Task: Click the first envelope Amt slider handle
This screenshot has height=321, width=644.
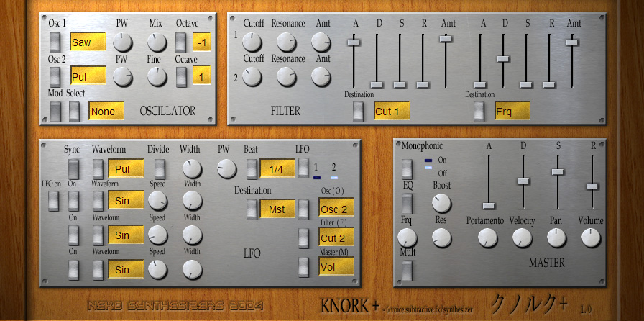Action: point(446,39)
